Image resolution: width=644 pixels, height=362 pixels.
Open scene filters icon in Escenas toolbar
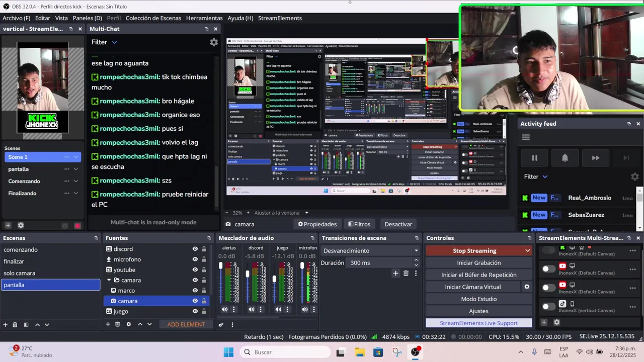click(x=26, y=325)
